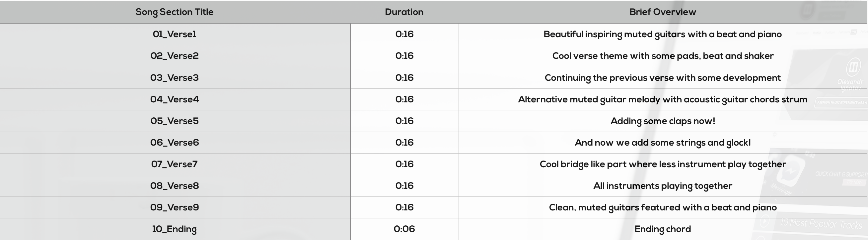Select the 01_Verse1 section title
The image size is (868, 240).
point(174,35)
